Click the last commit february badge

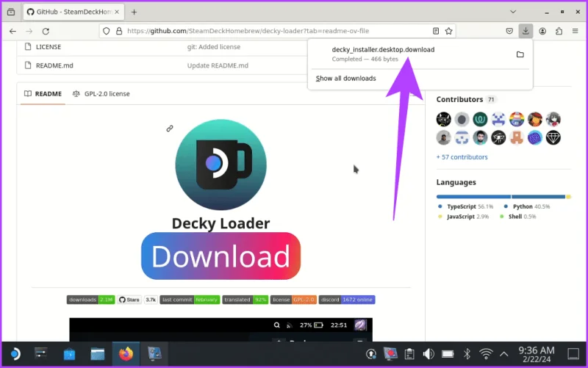pos(190,300)
